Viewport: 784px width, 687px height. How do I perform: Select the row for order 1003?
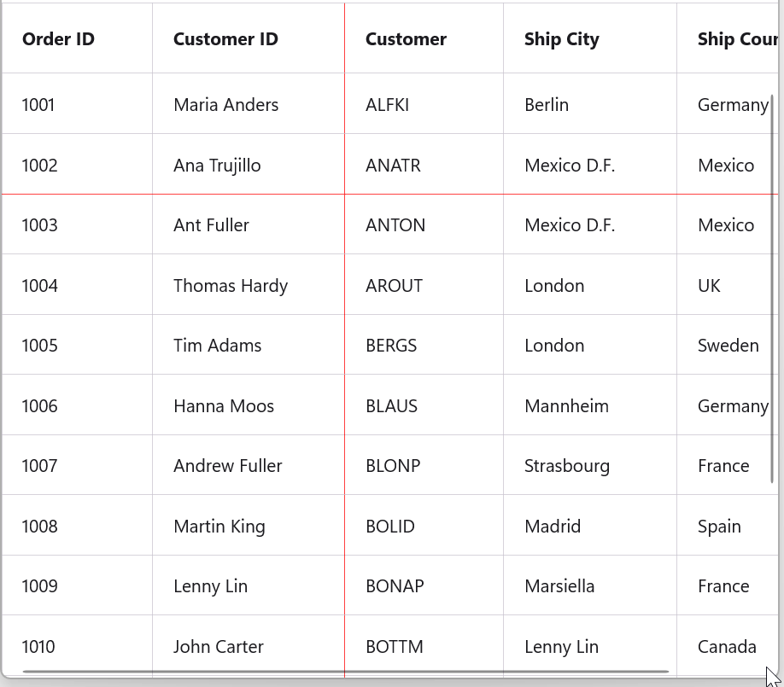pos(39,224)
